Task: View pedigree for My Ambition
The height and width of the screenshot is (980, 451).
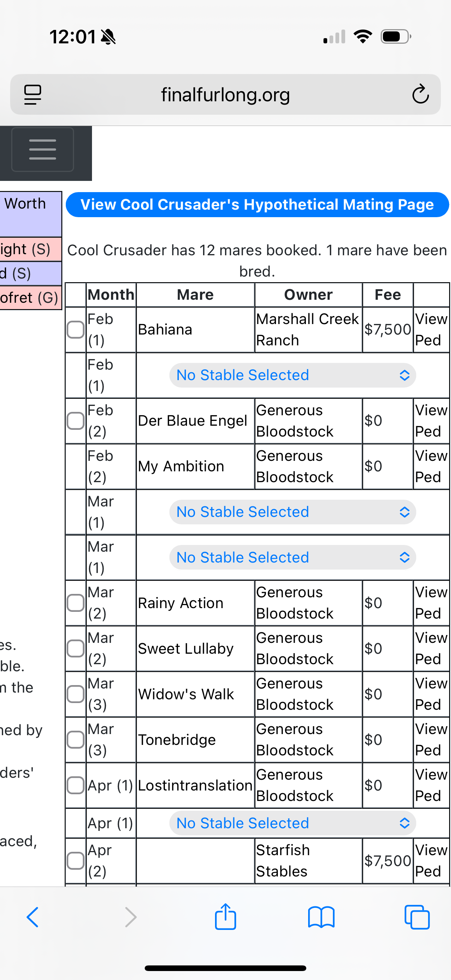Action: coord(431,466)
